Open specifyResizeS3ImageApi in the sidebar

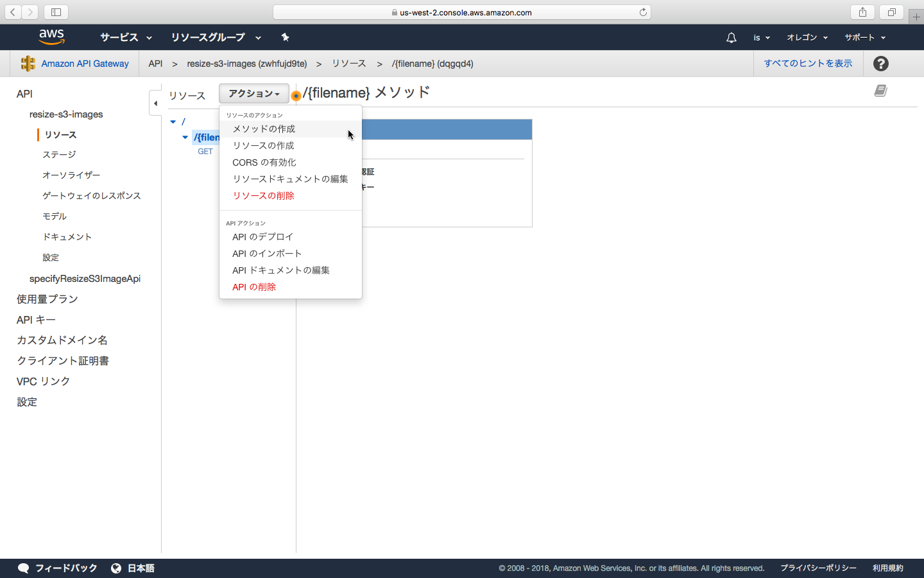coord(85,279)
